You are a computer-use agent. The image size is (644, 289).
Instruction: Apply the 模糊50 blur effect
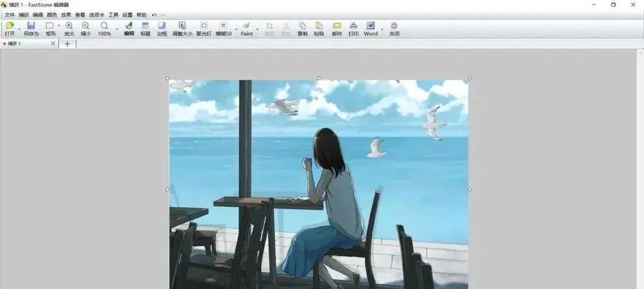[224, 29]
